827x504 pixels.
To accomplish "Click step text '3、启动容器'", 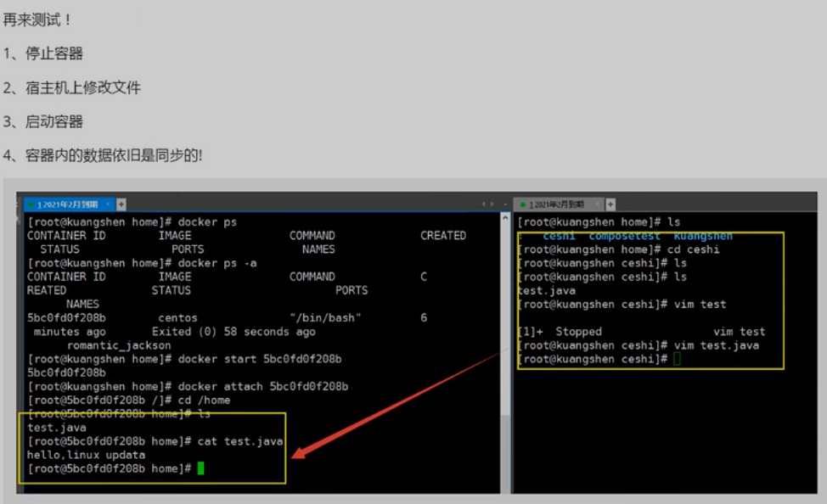I will pos(42,121).
